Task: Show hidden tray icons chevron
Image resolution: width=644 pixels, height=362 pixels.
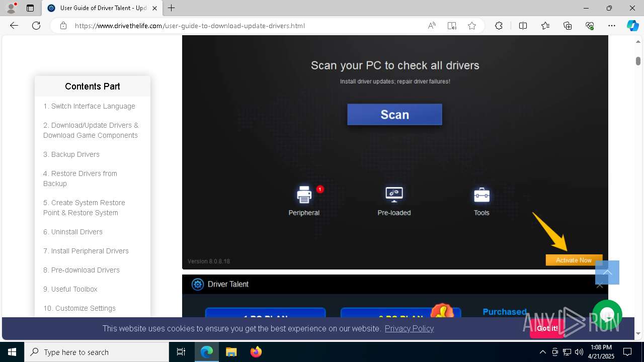Action: (542, 352)
